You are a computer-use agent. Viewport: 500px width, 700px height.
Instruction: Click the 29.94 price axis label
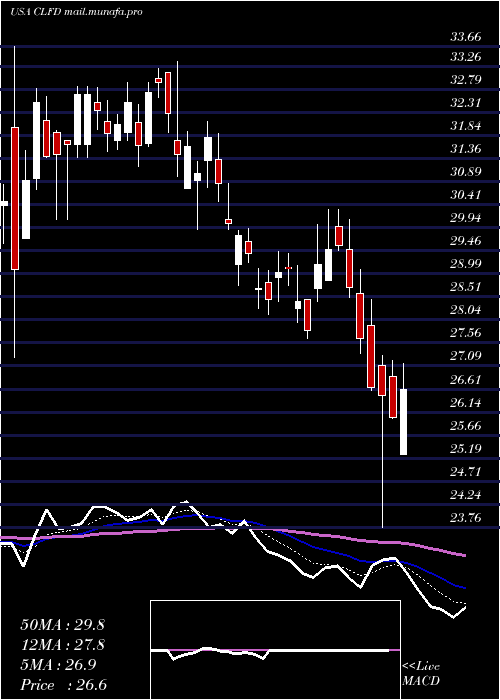[466, 218]
